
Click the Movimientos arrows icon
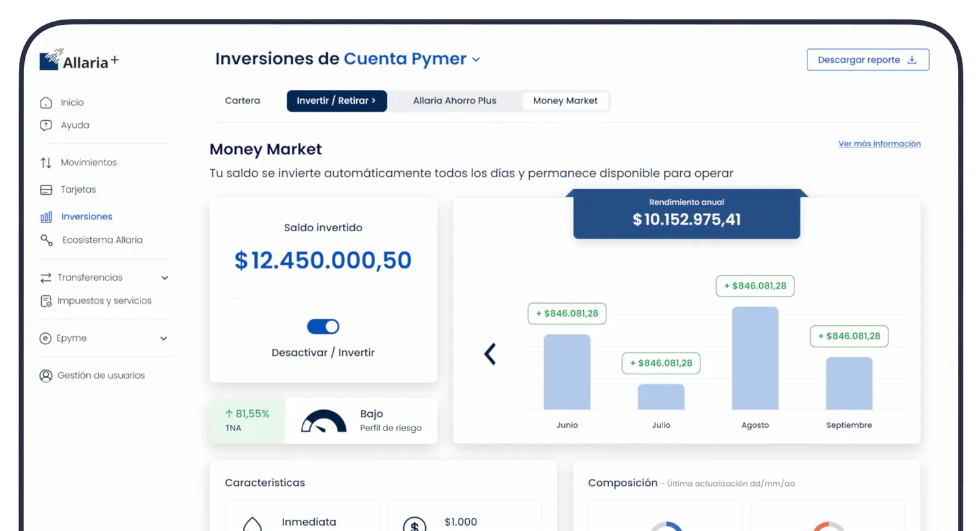click(46, 163)
